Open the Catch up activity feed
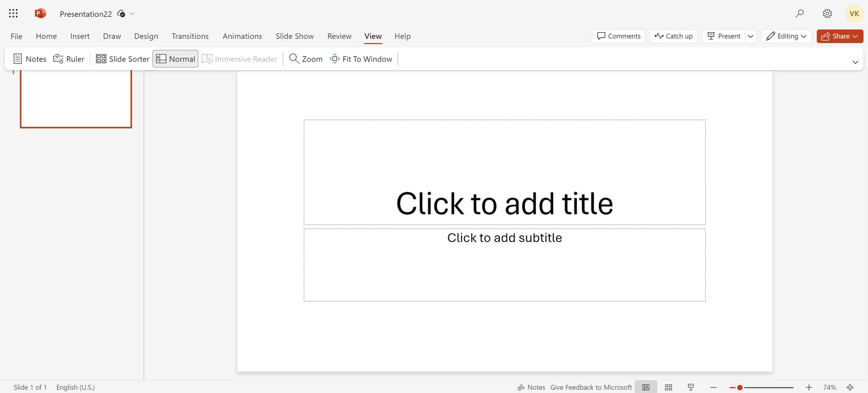 (x=673, y=36)
